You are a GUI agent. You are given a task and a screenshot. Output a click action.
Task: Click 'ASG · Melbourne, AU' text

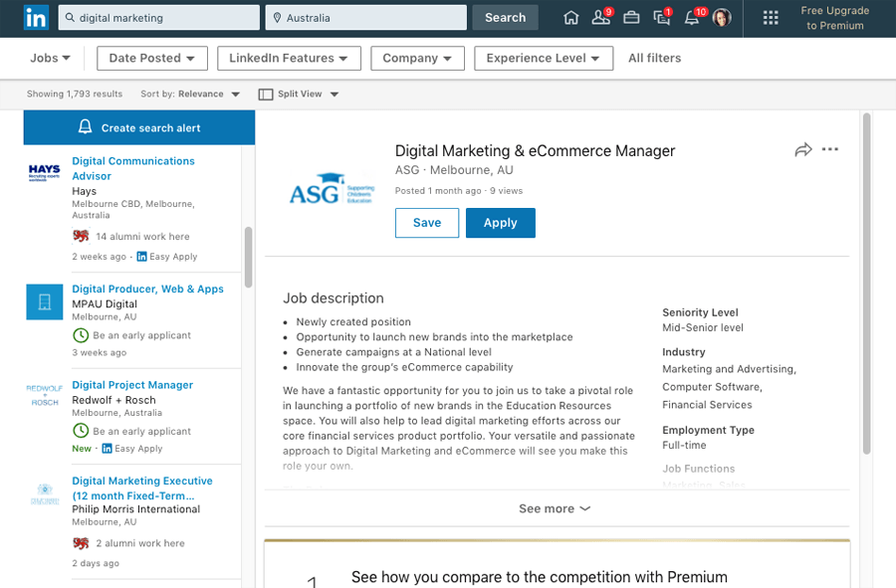pos(454,170)
